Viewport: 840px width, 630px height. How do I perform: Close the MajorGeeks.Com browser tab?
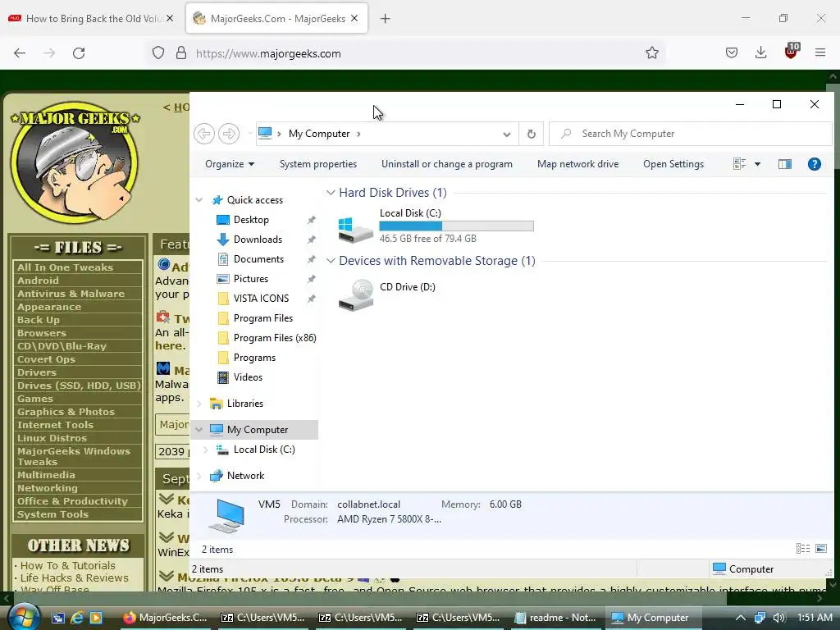point(354,18)
